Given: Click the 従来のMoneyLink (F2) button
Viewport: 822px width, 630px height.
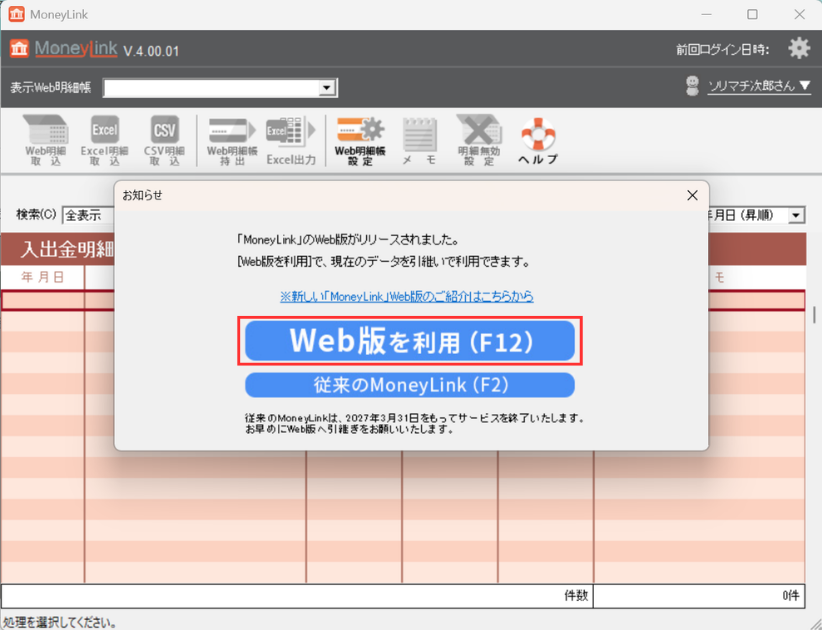Looking at the screenshot, I should pos(410,385).
